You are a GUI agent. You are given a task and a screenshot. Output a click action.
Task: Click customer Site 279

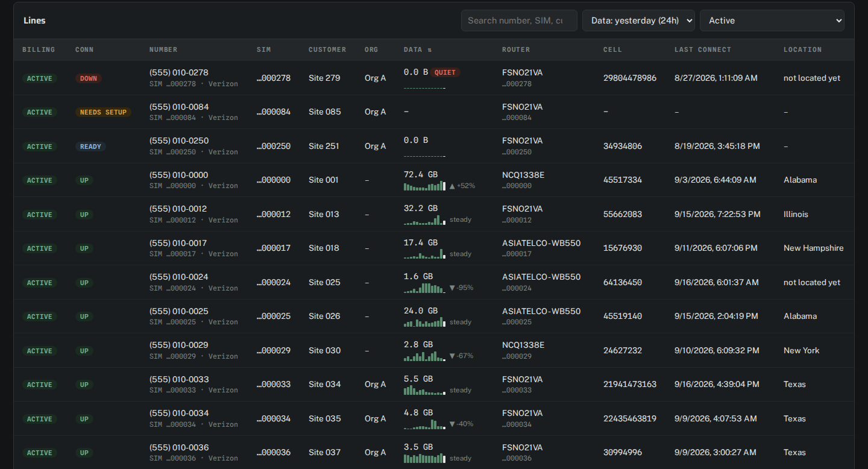tap(324, 78)
